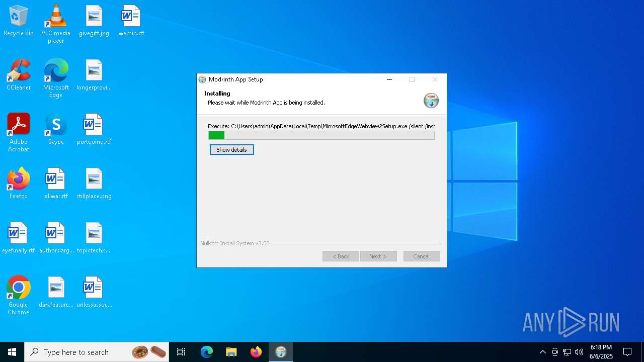The height and width of the screenshot is (362, 644).
Task: Select the Adobe Acrobat desktop shortcut
Action: 19,133
